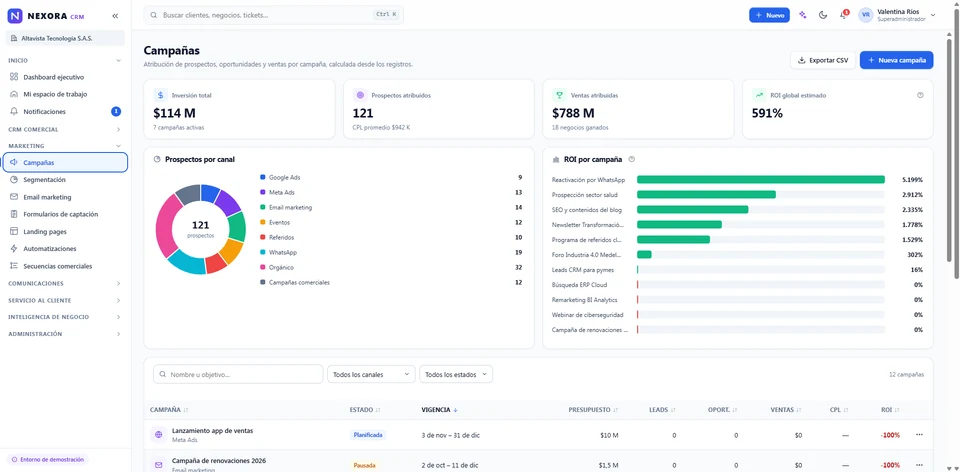
Task: Select Segmentación in sidebar
Action: click(65, 180)
